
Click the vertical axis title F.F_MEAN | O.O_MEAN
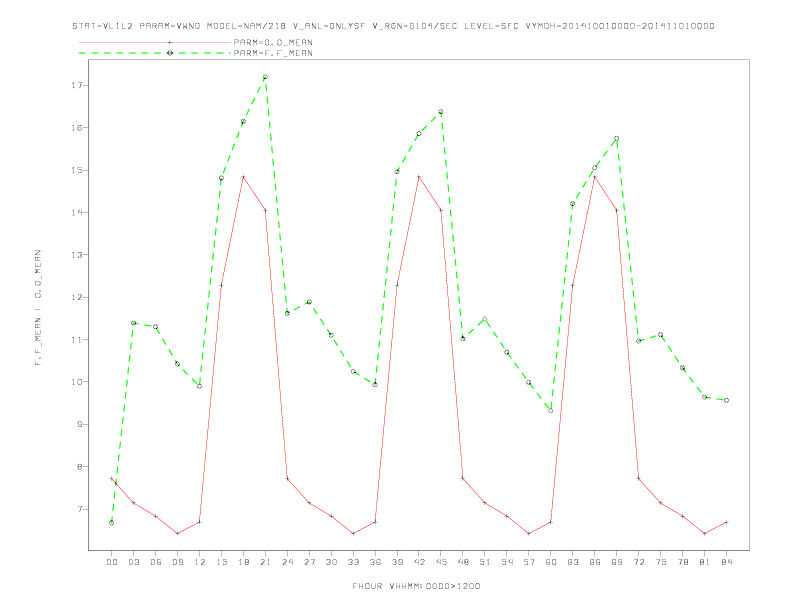38,308
